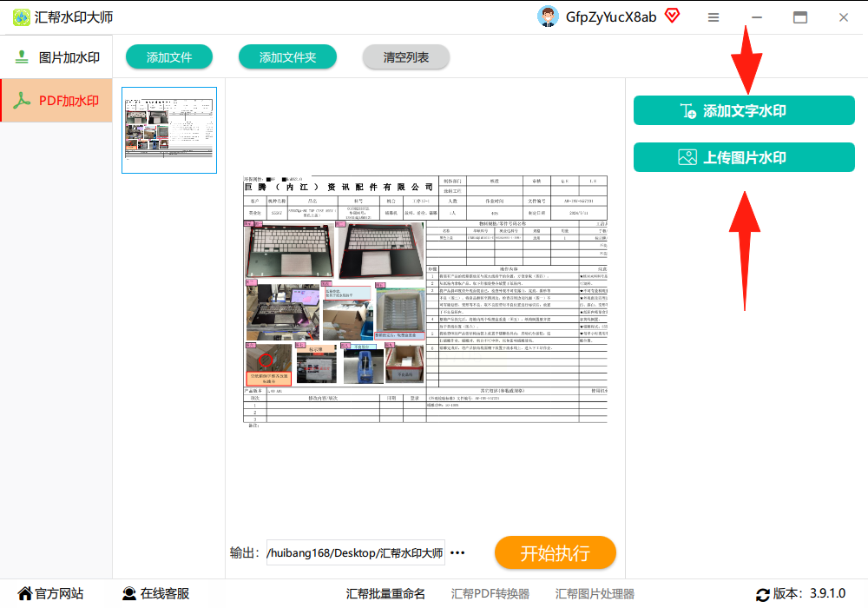This screenshot has width=868, height=608.
Task: Open the hamburger menu icon
Action: tap(713, 17)
